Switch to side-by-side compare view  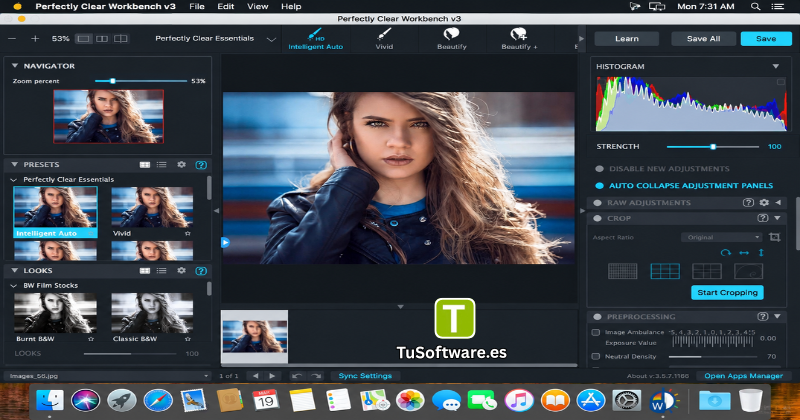pos(102,39)
